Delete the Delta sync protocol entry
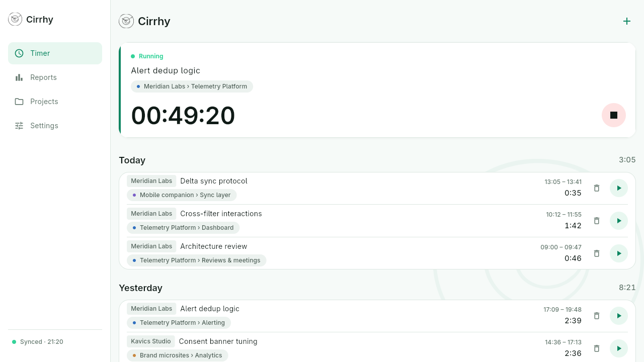The image size is (644, 362). click(597, 188)
